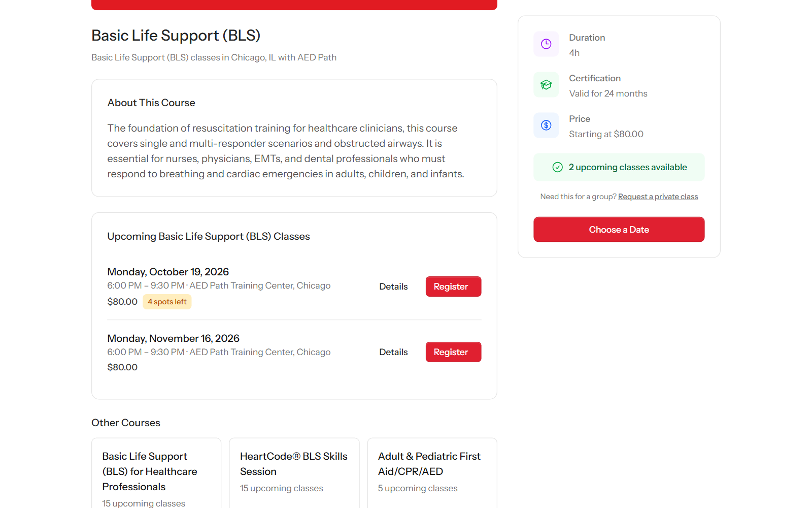Viewport: 812px width, 508px height.
Task: Click the 'Monday, October 19, 2026' date heading
Action: tap(168, 272)
